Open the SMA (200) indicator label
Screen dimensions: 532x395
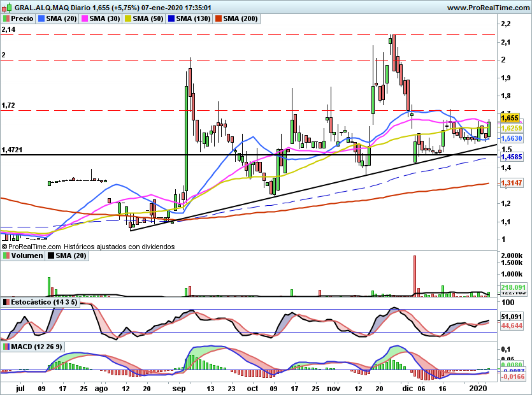point(240,19)
